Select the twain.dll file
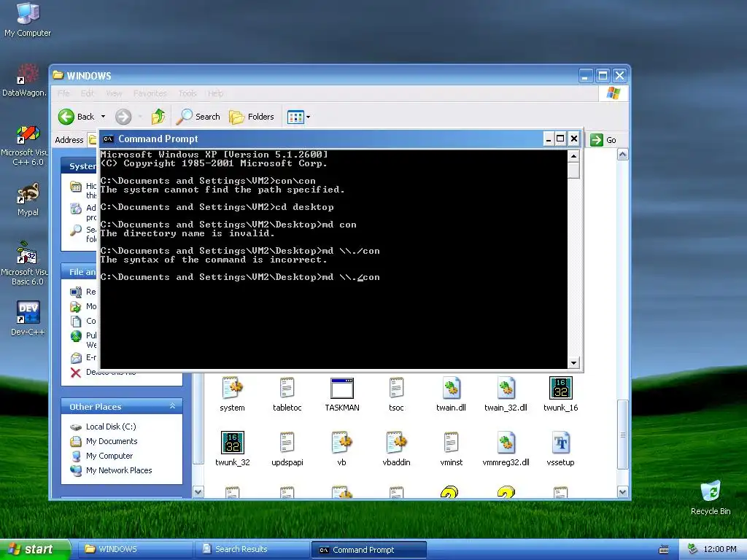This screenshot has width=747, height=560. [451, 394]
